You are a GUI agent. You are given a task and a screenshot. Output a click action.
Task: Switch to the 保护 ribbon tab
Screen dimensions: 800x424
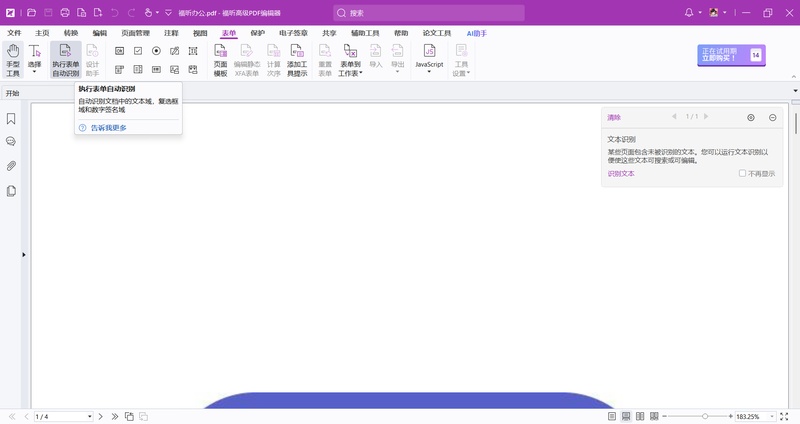[258, 33]
